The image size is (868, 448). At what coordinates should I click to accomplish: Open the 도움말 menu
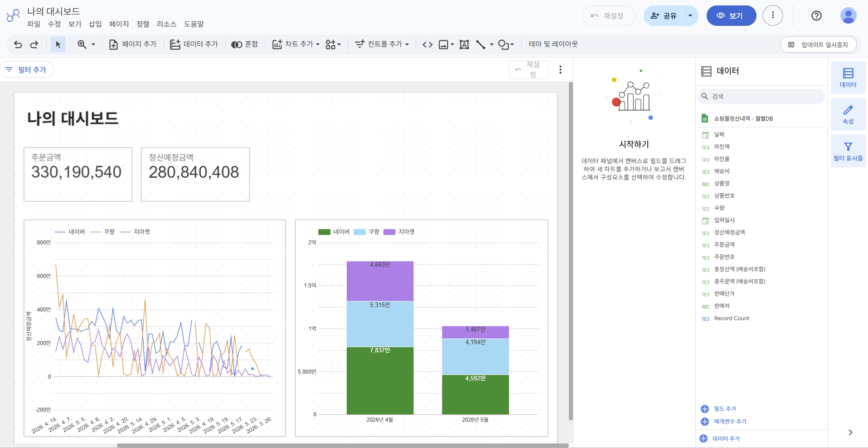point(194,24)
